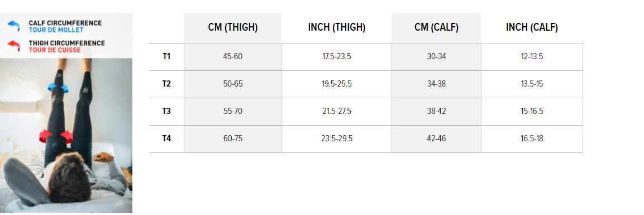The width and height of the screenshot is (644, 215).
Task: Click the blue calf circumference arrow icon
Action: point(14,26)
